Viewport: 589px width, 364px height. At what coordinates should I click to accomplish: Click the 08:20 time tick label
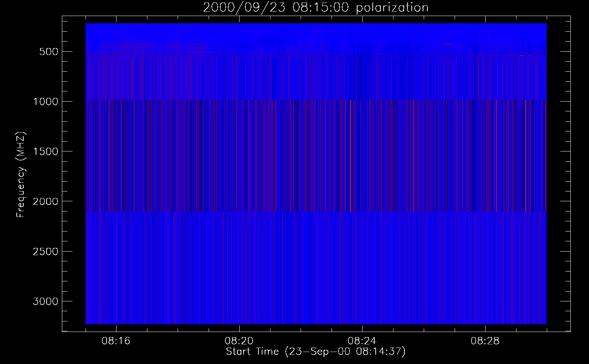click(x=239, y=341)
